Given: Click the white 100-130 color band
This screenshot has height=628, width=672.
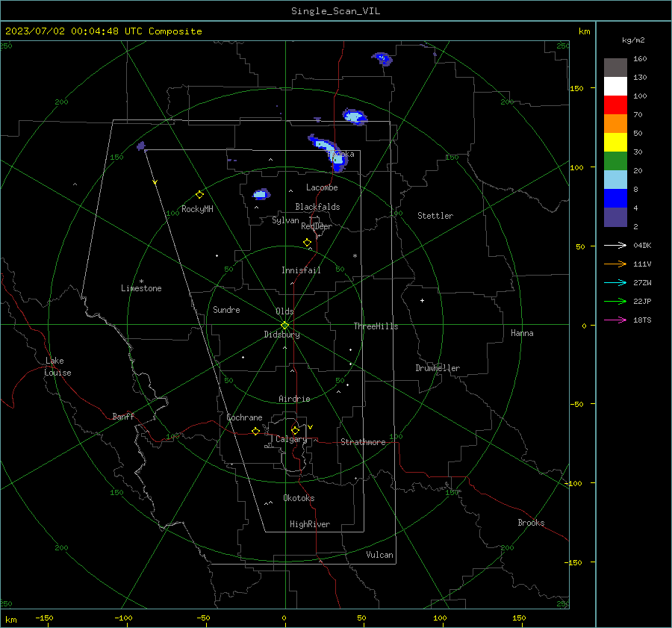Looking at the screenshot, I should click(x=615, y=86).
